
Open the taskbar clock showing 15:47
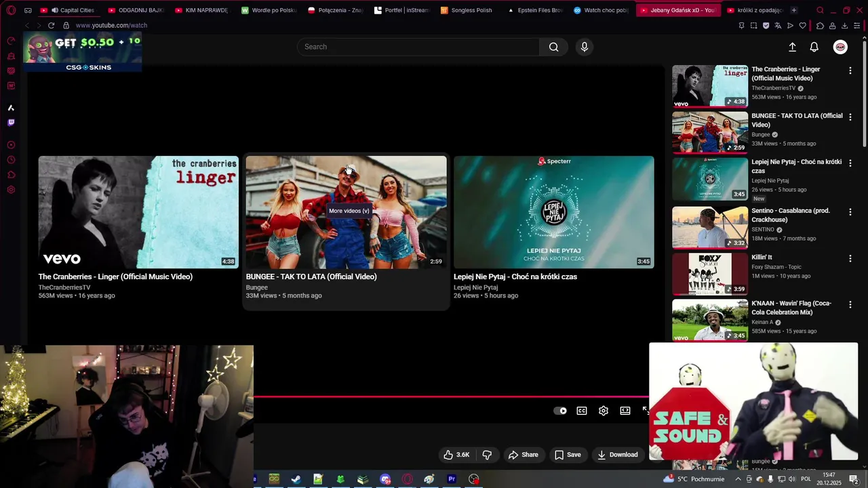click(x=829, y=479)
